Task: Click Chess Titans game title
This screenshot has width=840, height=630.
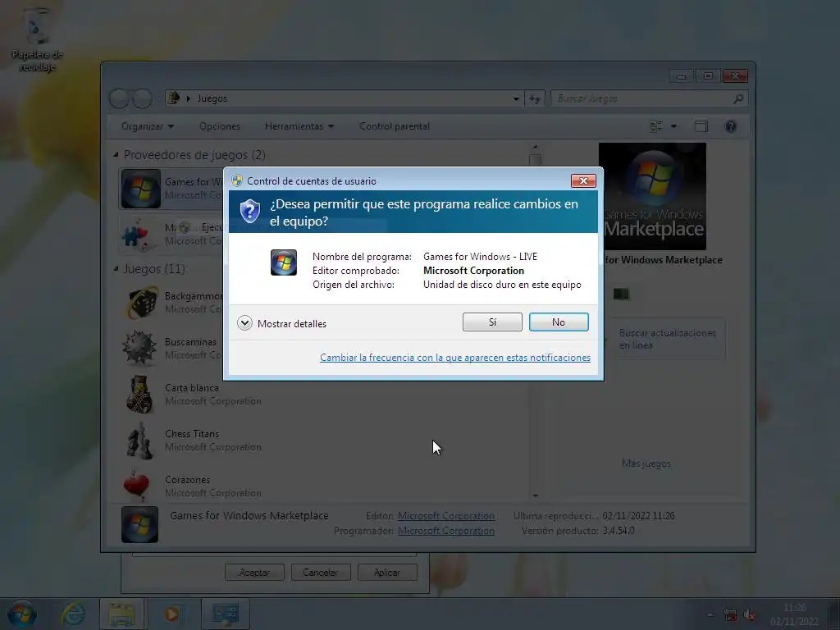Action: pyautogui.click(x=192, y=434)
